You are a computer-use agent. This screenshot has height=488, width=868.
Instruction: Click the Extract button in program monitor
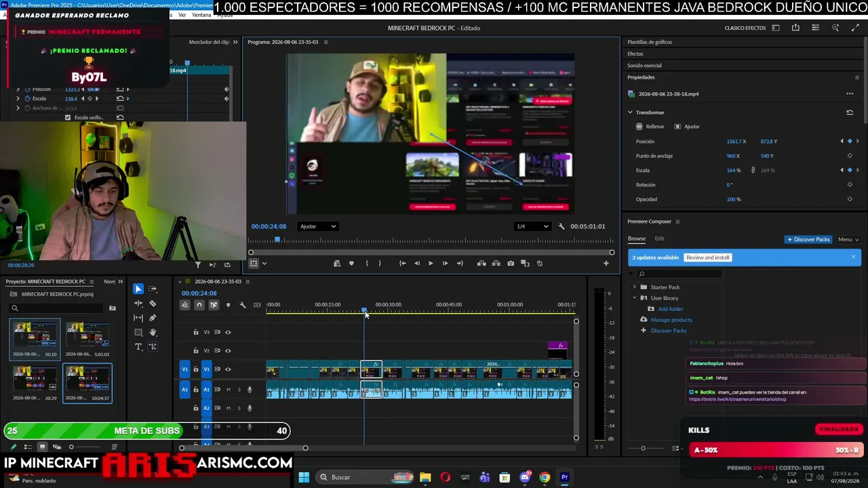point(496,264)
